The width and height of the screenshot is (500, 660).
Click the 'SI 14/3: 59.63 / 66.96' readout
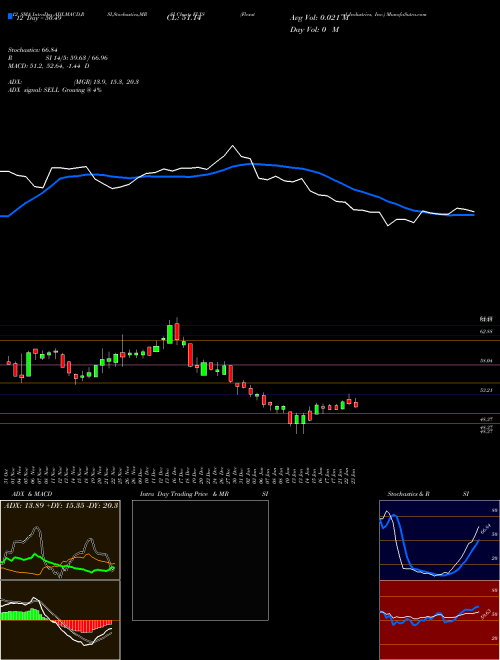click(x=77, y=58)
